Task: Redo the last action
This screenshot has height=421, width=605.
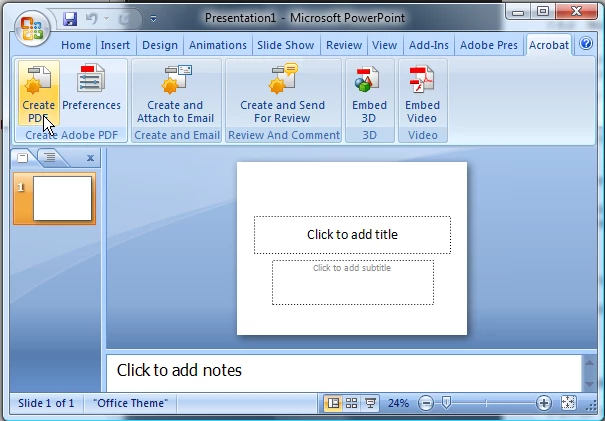Action: (x=124, y=19)
